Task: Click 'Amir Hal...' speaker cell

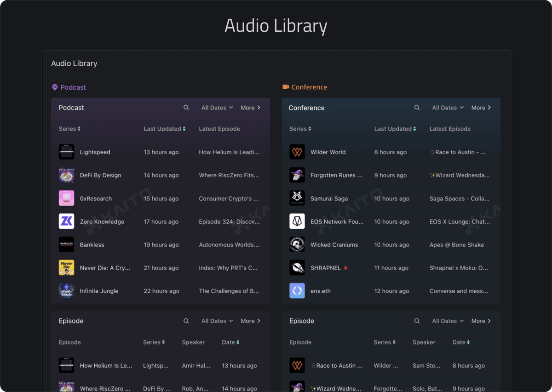Action: coord(196,366)
